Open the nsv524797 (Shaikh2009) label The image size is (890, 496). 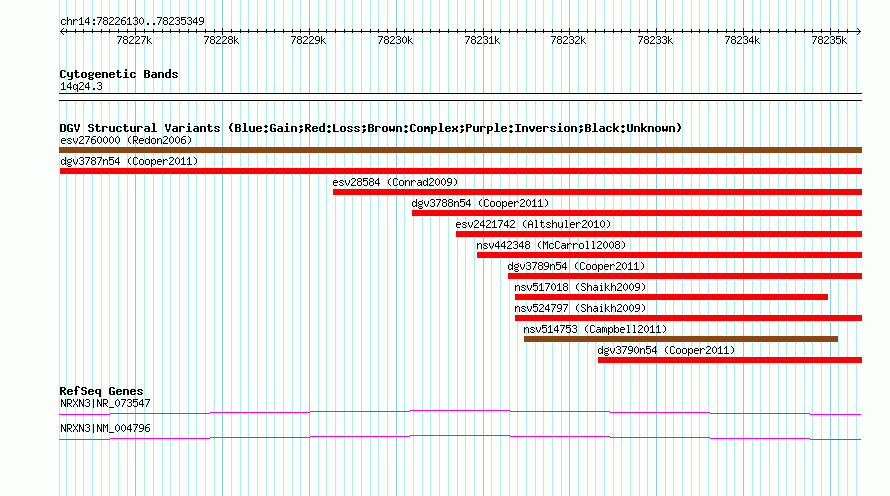coord(580,308)
